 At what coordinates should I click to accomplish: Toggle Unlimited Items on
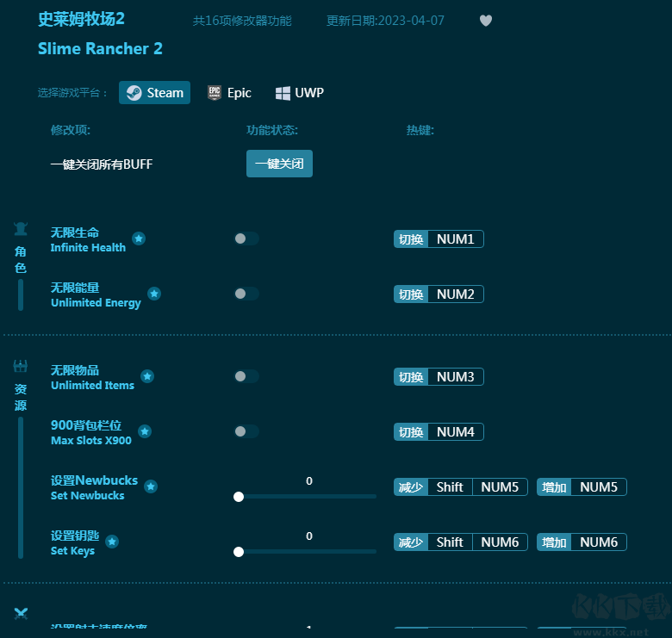point(246,376)
